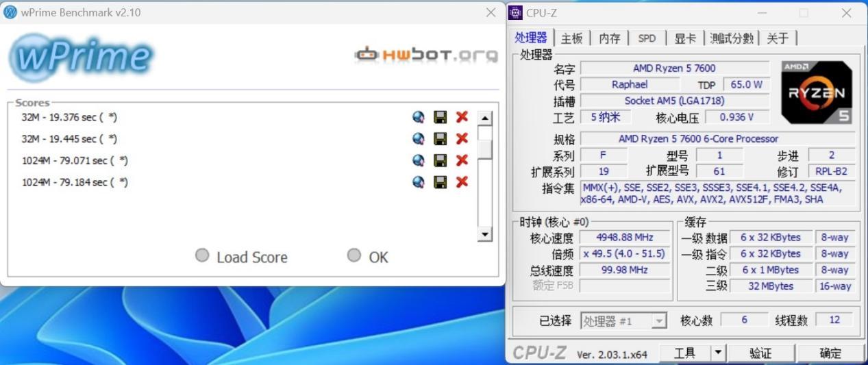Click the hwbot.org logo in wPrime
Screen dimensions: 868x365
point(425,55)
